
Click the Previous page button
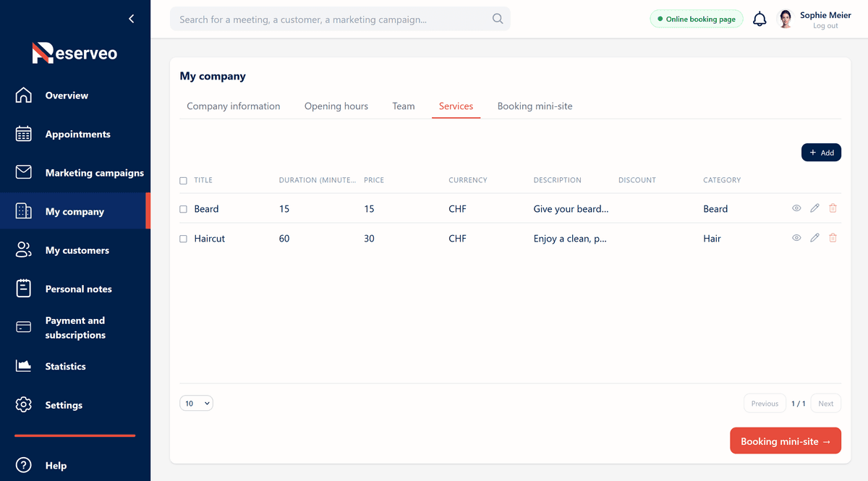click(x=765, y=404)
